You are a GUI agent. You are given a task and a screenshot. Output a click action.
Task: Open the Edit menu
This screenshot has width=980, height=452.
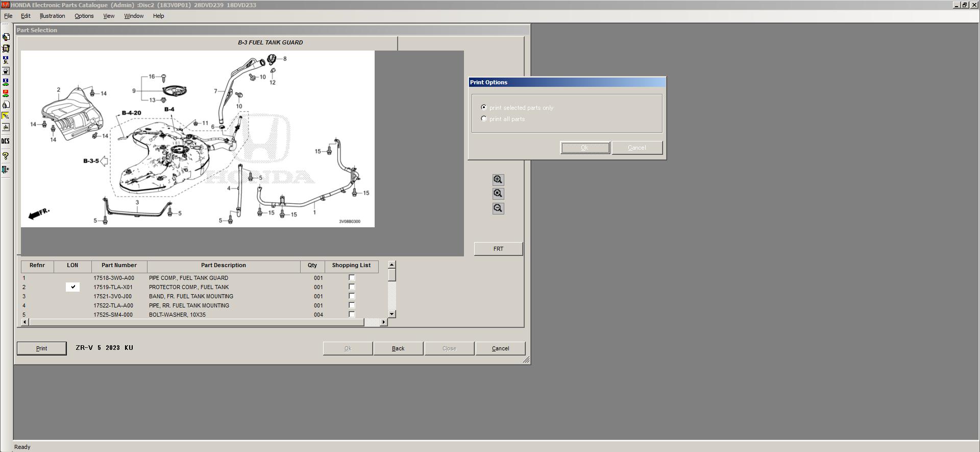26,16
